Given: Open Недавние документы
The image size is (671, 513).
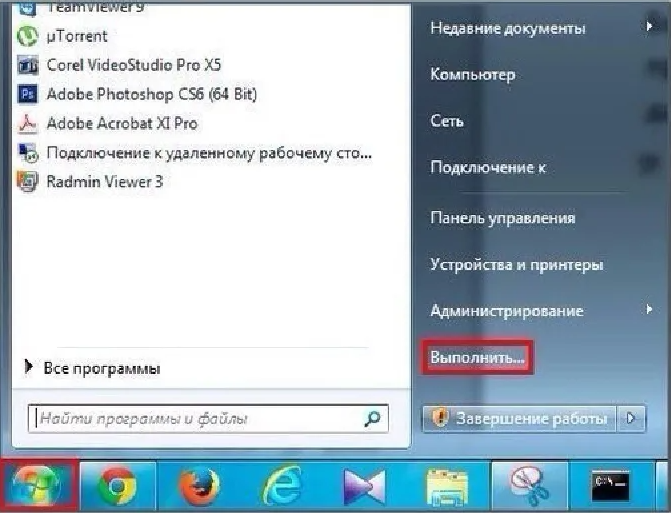Looking at the screenshot, I should (x=508, y=28).
